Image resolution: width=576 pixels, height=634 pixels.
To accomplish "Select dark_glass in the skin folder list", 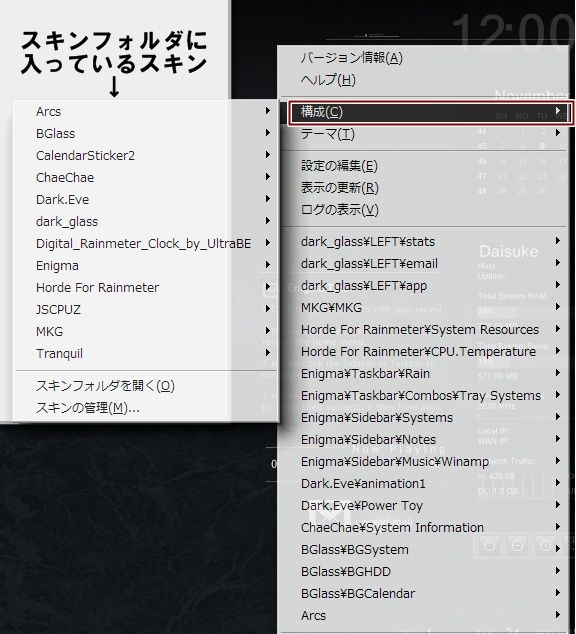I will 146,222.
